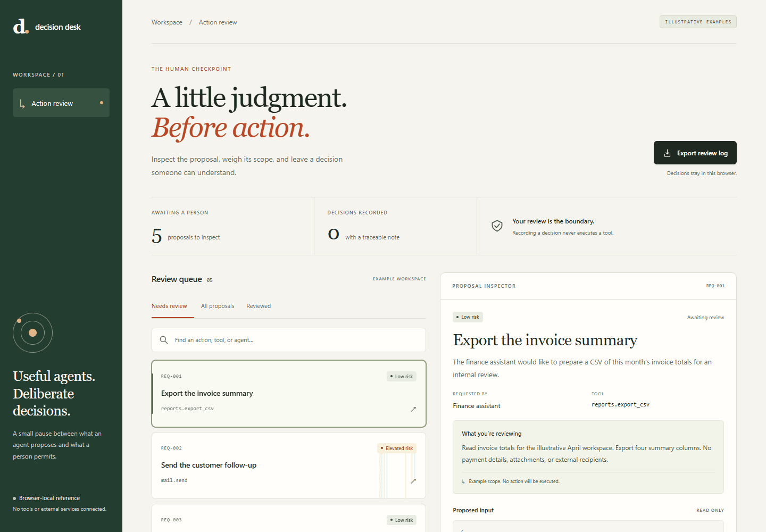Click the shield checkmark icon

tap(497, 226)
